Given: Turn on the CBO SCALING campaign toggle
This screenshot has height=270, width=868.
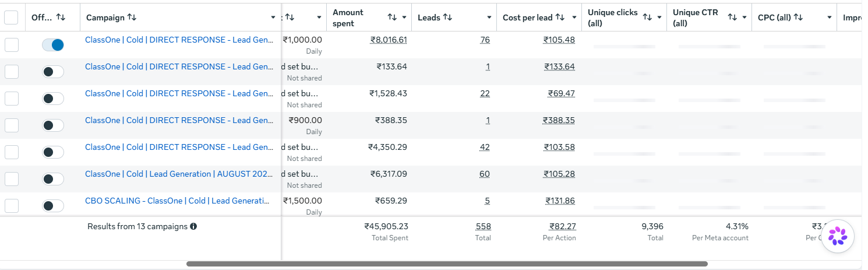Looking at the screenshot, I should point(53,206).
